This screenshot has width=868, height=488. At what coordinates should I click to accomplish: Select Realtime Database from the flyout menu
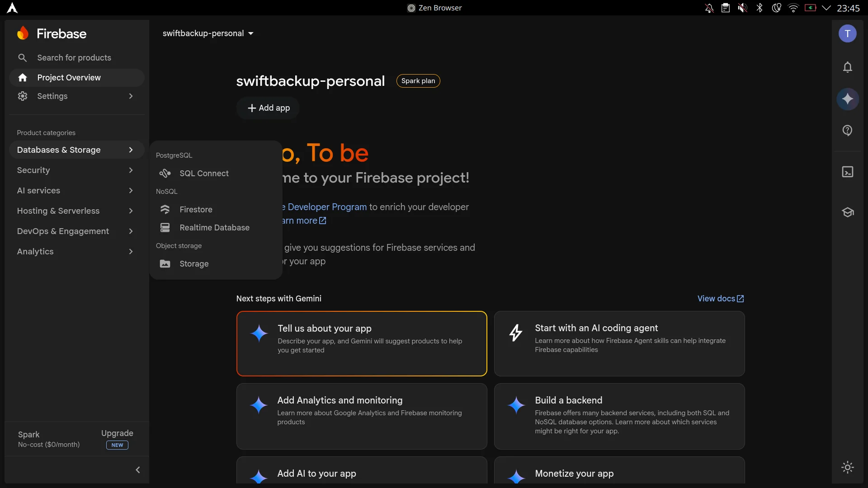(x=216, y=228)
